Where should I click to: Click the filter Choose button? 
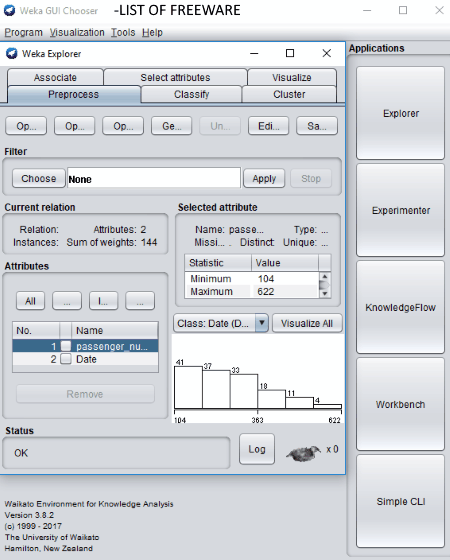click(x=39, y=178)
